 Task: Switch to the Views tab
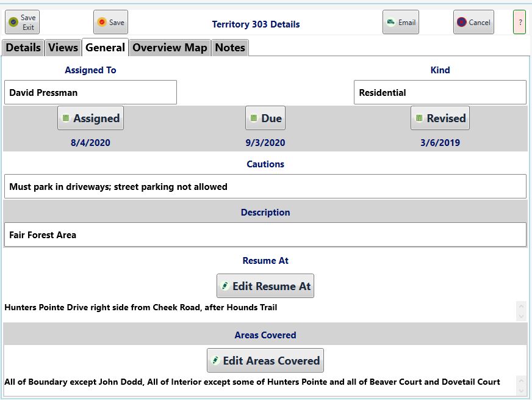click(63, 48)
